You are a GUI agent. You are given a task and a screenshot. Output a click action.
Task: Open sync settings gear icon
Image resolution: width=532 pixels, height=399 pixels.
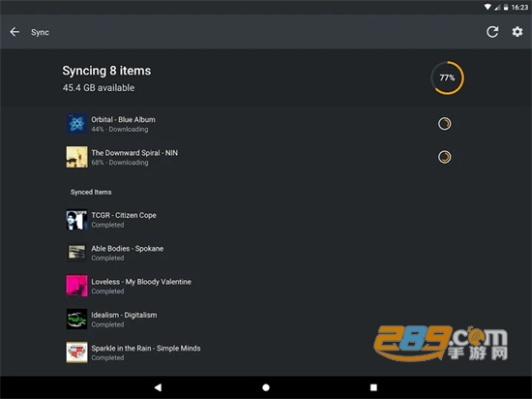coord(517,32)
